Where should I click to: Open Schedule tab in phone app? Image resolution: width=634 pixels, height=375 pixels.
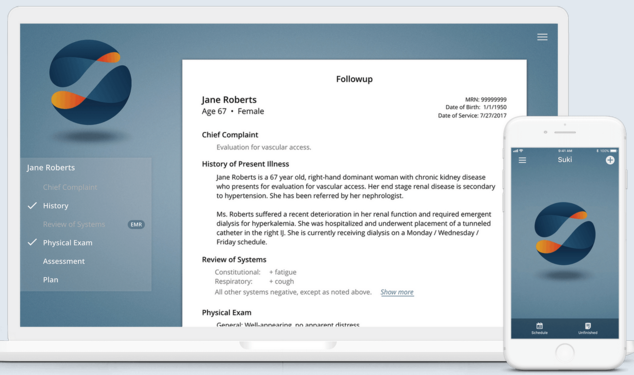pos(539,328)
